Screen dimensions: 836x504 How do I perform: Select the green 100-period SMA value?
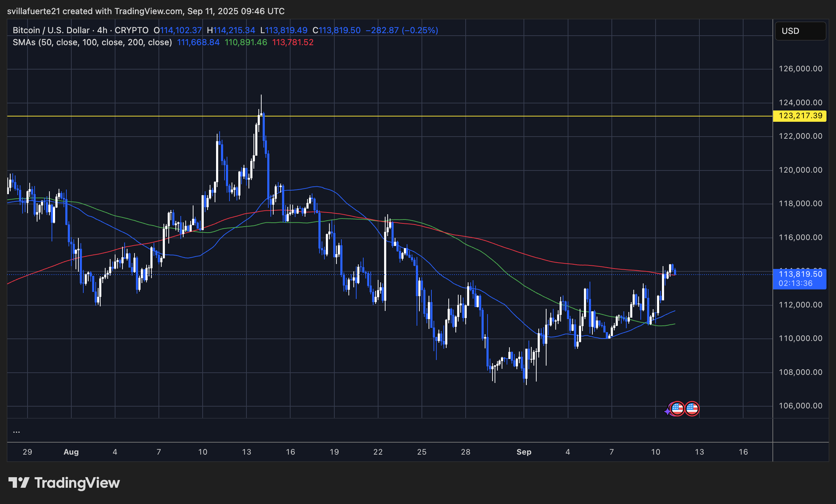246,42
